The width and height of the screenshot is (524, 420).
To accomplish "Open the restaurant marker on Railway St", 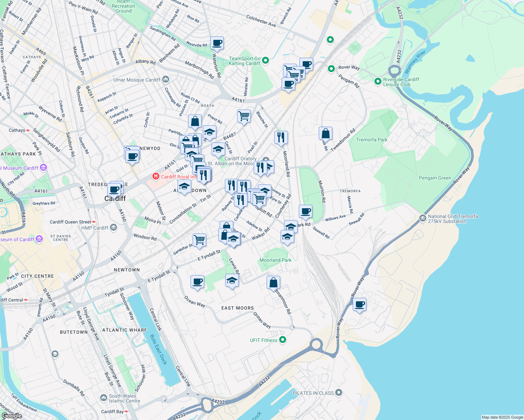I will [232, 186].
